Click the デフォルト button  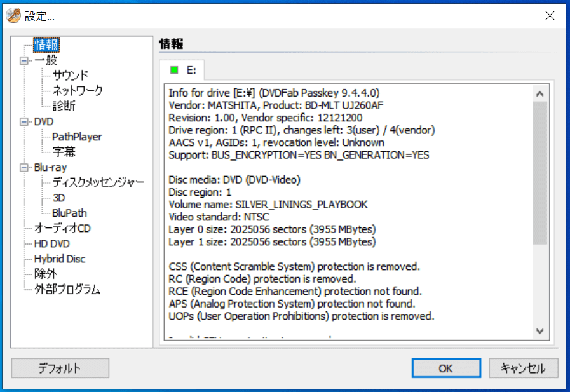(60, 368)
